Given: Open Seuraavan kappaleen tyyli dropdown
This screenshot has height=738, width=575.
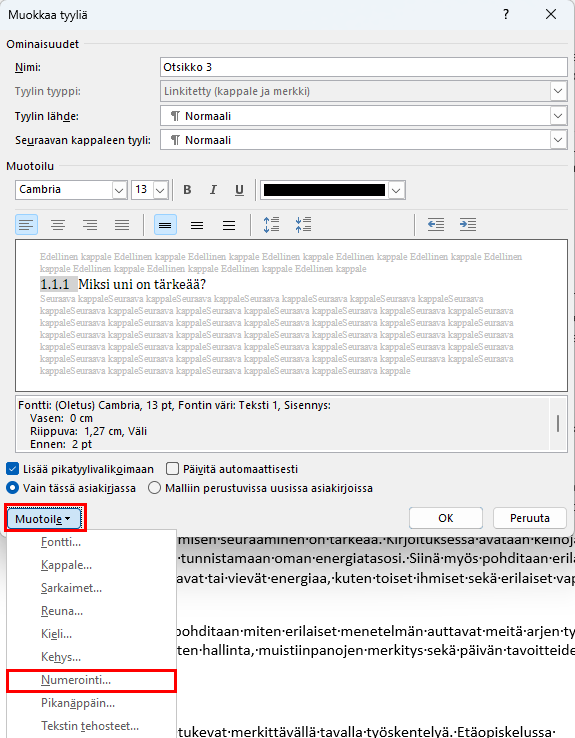Looking at the screenshot, I should [x=363, y=140].
